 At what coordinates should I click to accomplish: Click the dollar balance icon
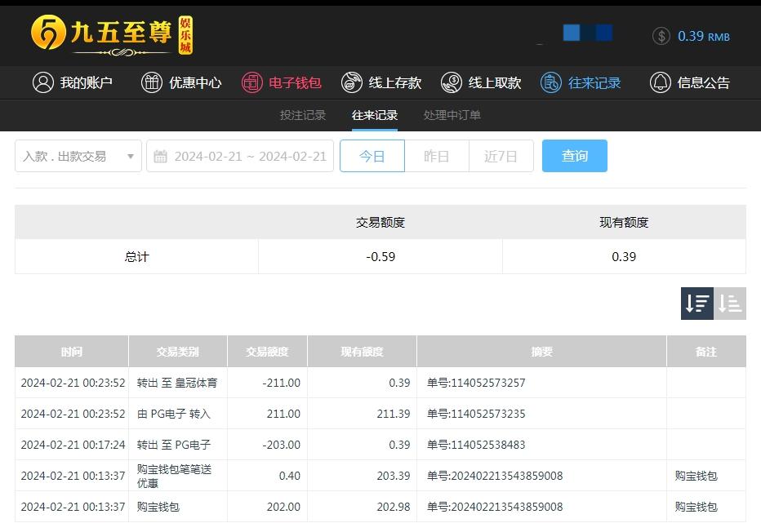[661, 36]
